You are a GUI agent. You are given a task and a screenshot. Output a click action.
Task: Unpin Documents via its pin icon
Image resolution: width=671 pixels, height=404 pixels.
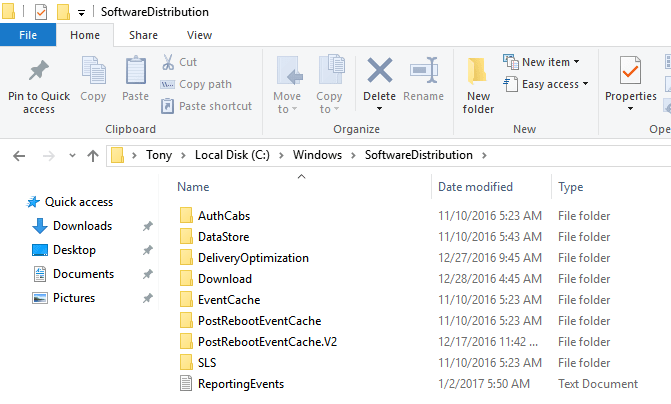pos(148,274)
